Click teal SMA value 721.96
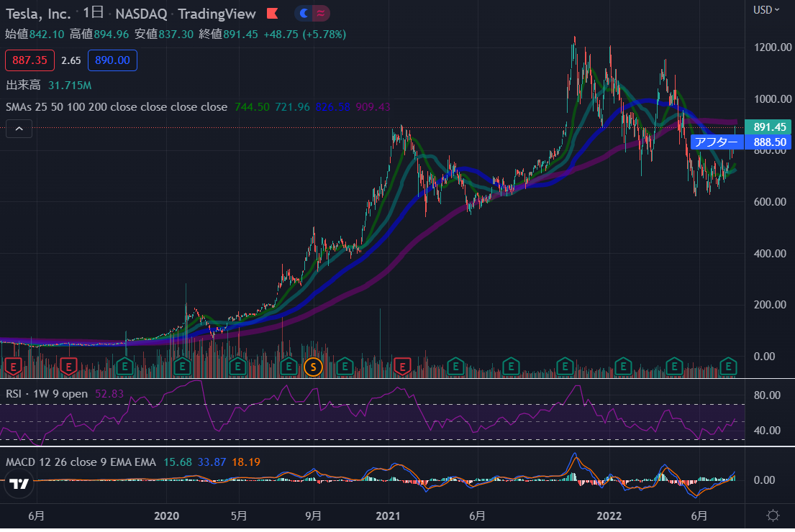This screenshot has width=795, height=532. [293, 107]
